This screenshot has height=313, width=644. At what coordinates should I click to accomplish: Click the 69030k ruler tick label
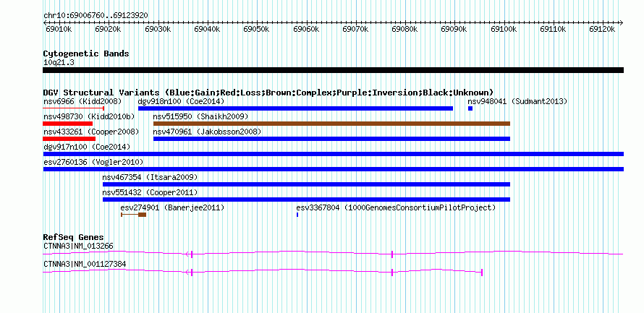158,29
